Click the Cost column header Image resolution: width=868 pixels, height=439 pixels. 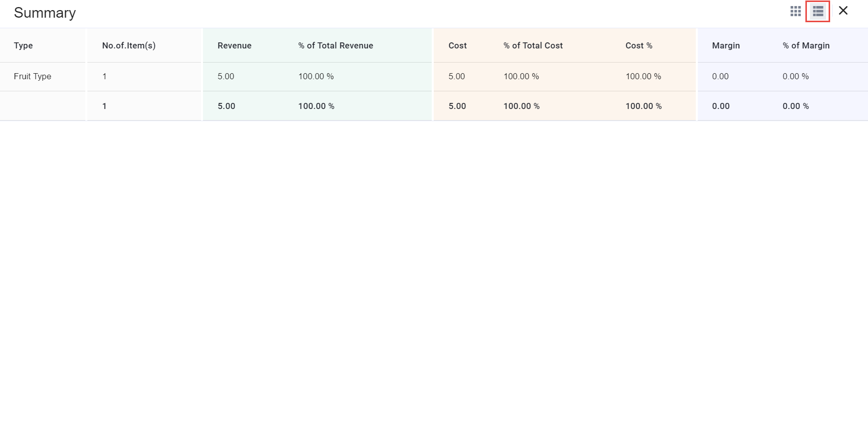tap(457, 45)
